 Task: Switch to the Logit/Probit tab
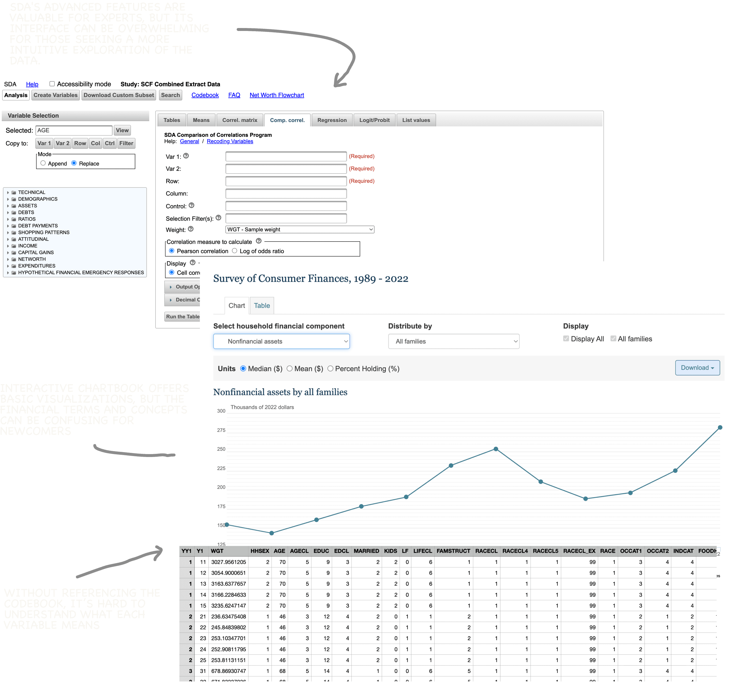tap(374, 120)
